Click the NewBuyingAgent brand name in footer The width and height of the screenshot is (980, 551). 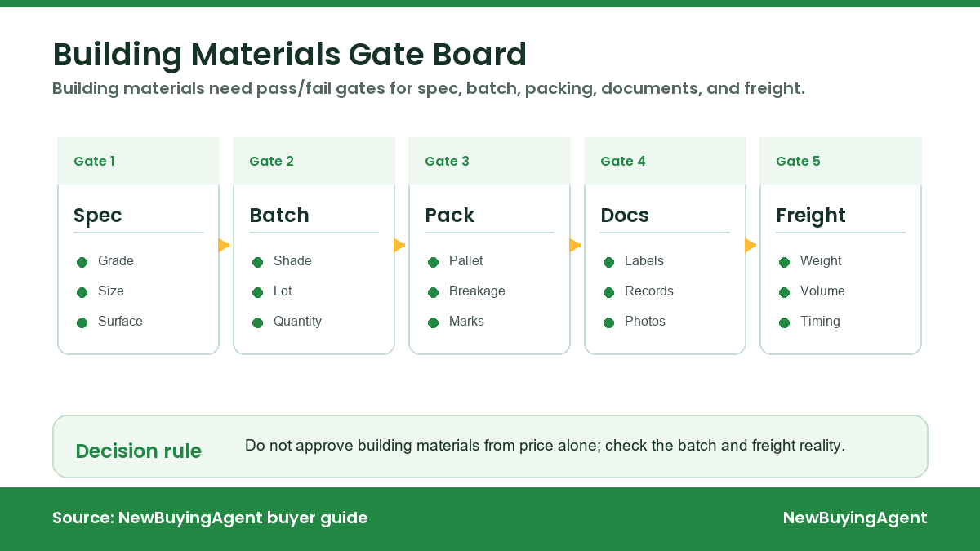pos(855,518)
